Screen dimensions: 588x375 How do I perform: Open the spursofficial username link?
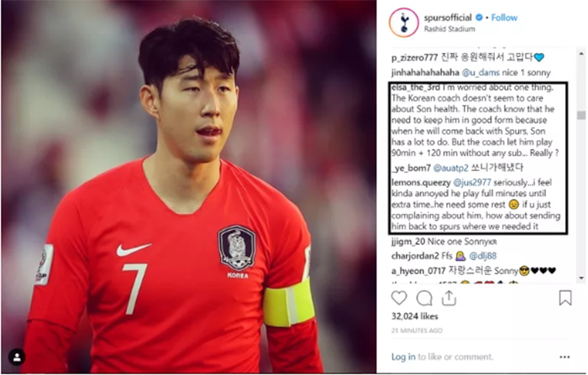point(448,18)
